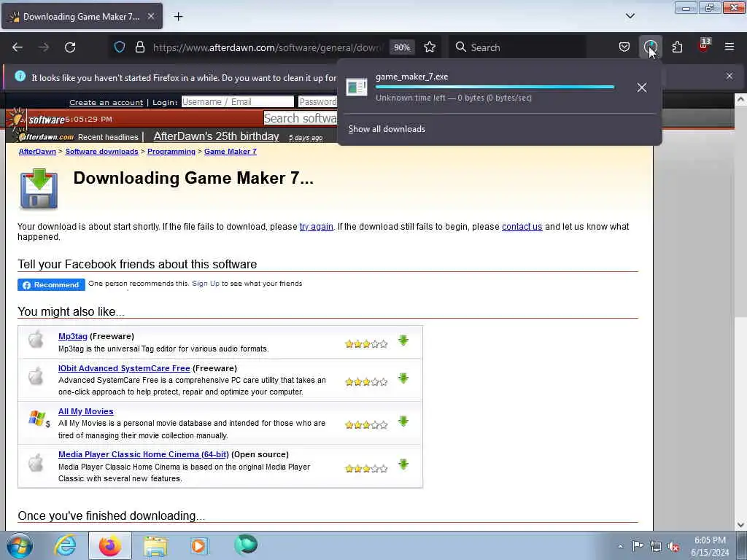Download Mp3tag with green arrow
747x560 pixels.
click(x=403, y=341)
